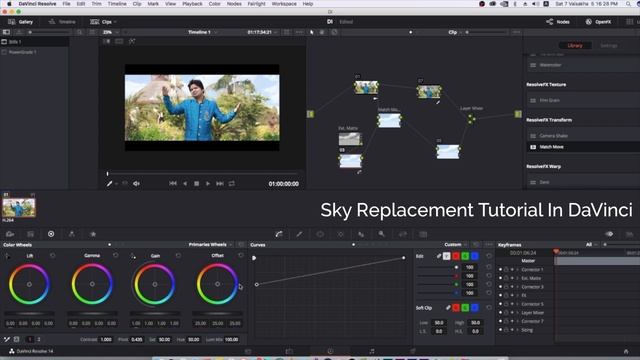Image resolution: width=640 pixels, height=360 pixels.
Task: Toggle the Nodes panel
Action: pyautogui.click(x=558, y=22)
